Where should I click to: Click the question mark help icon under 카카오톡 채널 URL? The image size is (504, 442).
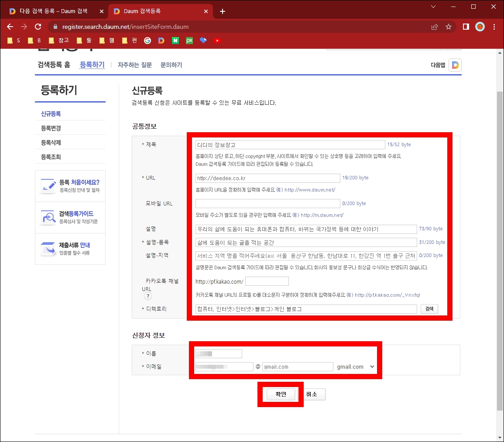148,296
